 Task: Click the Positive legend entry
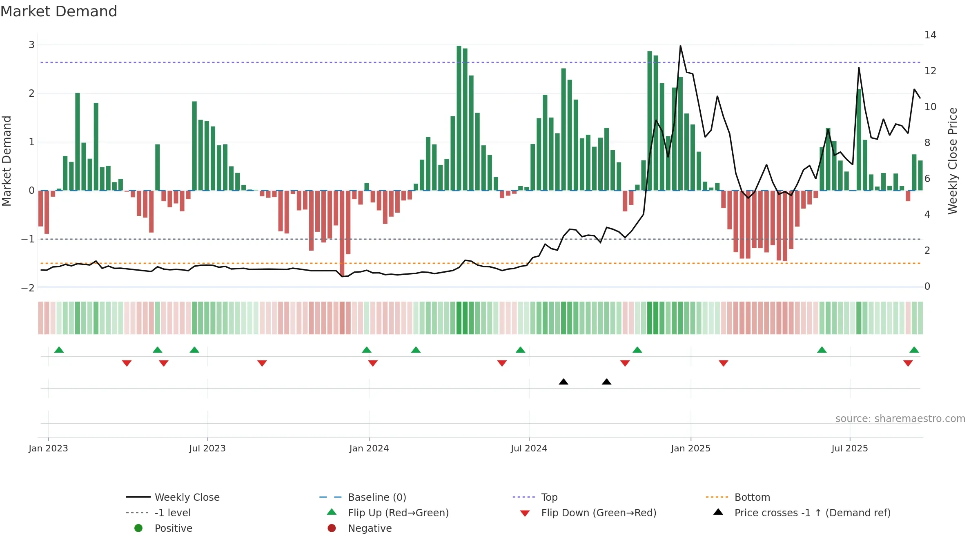(163, 528)
